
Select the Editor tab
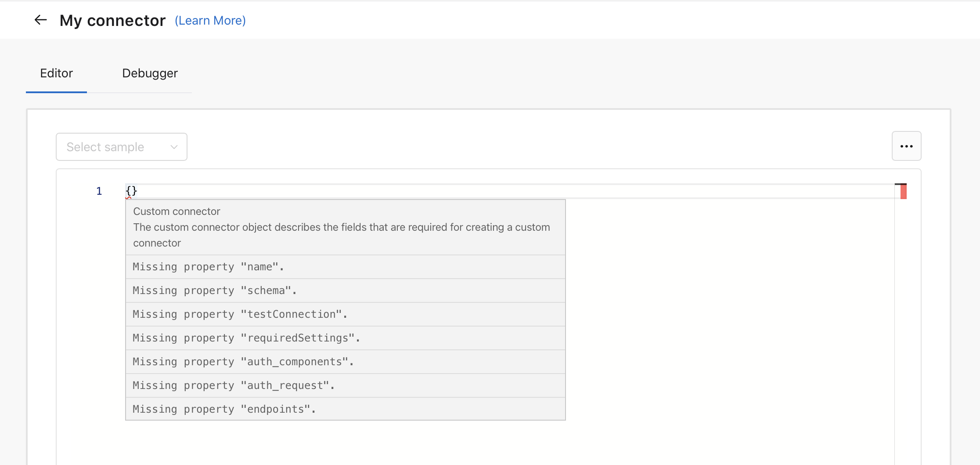[56, 73]
